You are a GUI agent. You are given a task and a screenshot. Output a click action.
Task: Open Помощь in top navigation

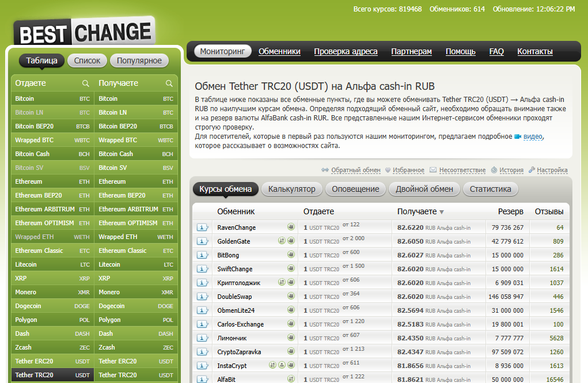(x=461, y=51)
